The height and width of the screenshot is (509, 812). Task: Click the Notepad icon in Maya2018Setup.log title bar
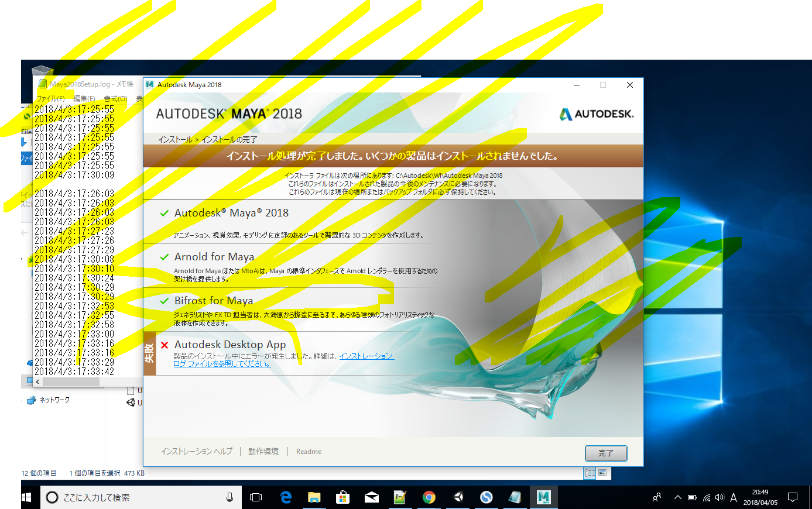pos(42,84)
